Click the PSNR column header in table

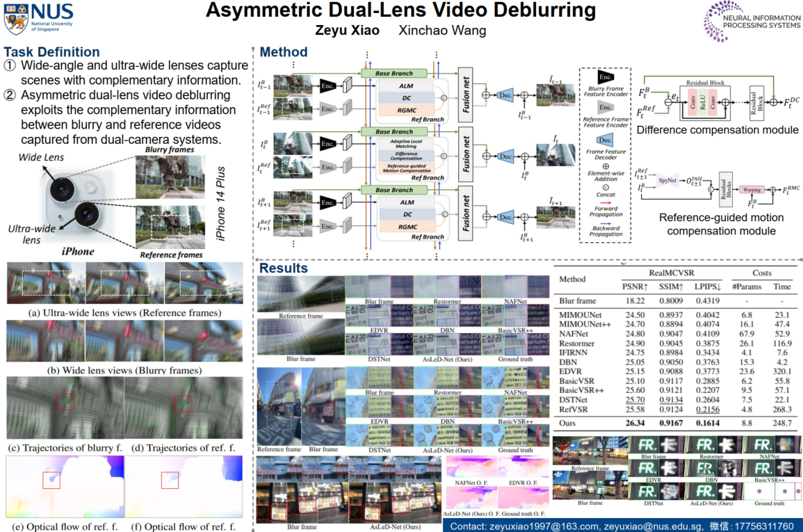click(x=636, y=287)
